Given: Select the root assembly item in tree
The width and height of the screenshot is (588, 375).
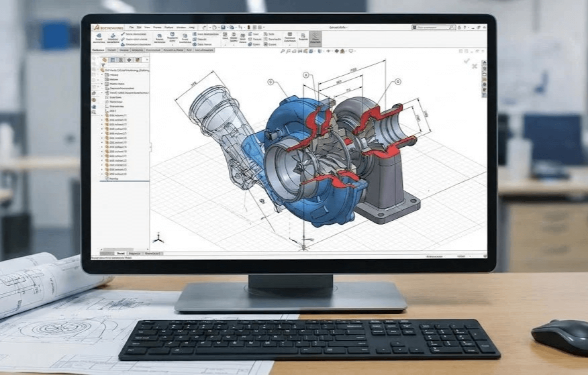Looking at the screenshot, I should 124,70.
